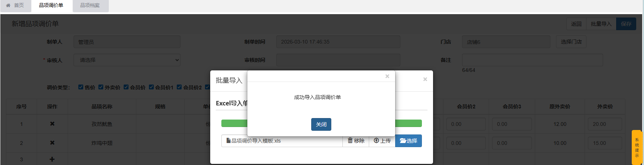
Task: Click 原外卖价 value 12.00
Action: (560, 124)
